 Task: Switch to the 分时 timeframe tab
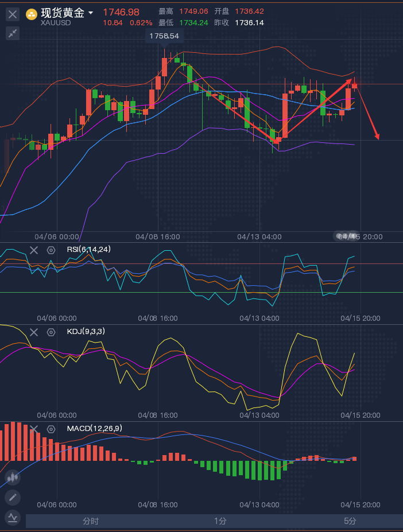pos(91,521)
